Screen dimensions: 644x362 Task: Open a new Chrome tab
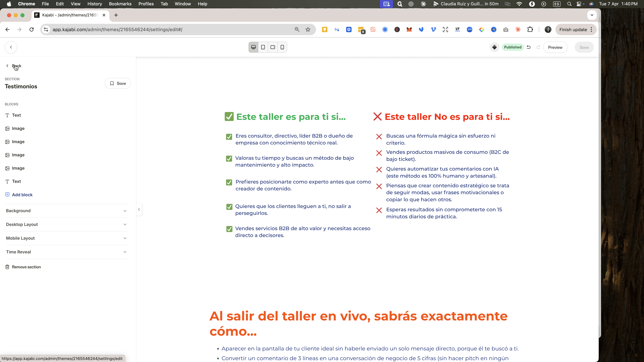click(116, 15)
